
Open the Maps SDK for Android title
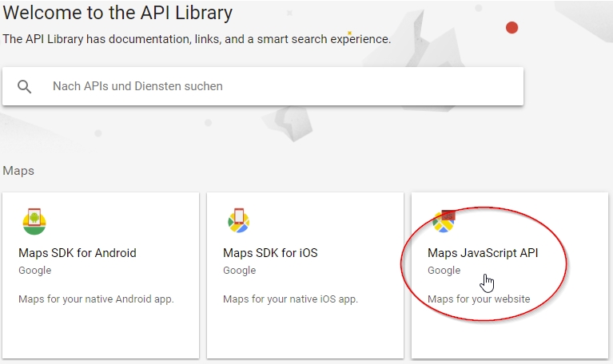(78, 253)
